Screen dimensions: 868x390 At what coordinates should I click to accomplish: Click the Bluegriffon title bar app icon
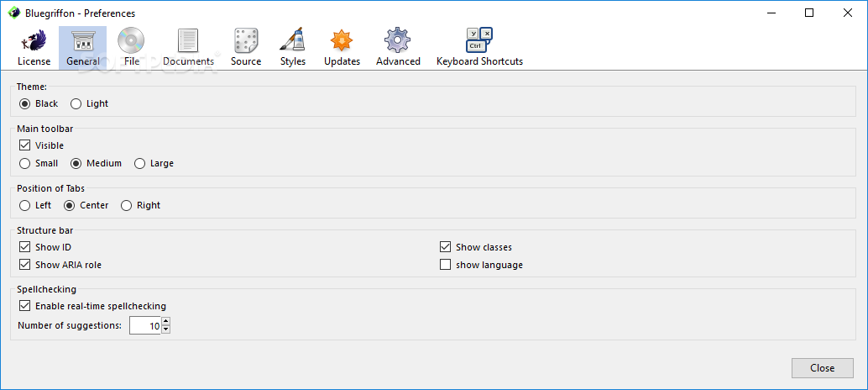(15, 13)
